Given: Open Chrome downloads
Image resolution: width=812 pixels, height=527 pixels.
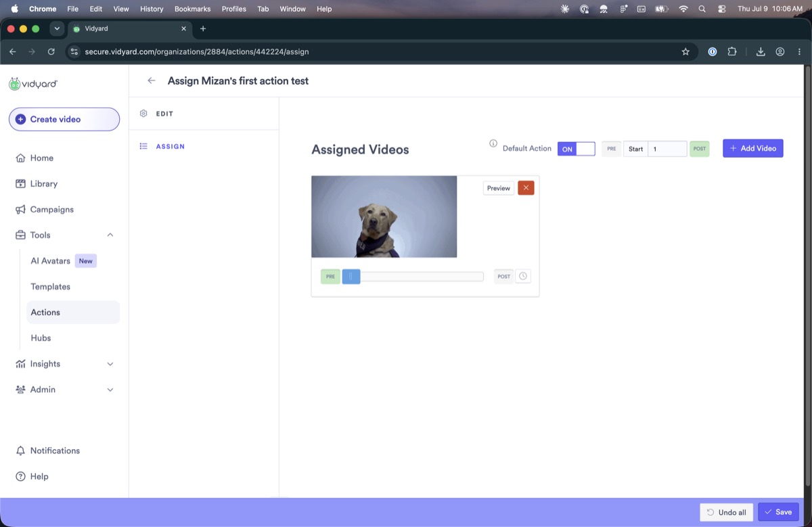Looking at the screenshot, I should (x=761, y=51).
